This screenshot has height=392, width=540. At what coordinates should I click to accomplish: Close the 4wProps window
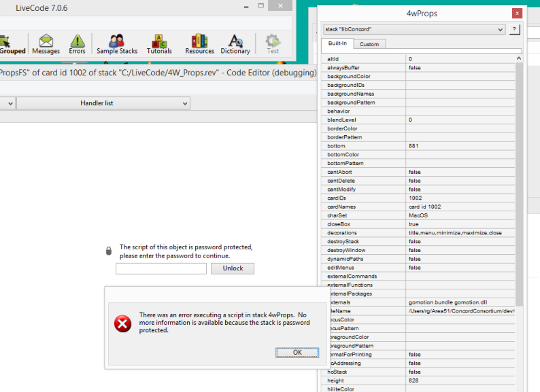click(517, 13)
